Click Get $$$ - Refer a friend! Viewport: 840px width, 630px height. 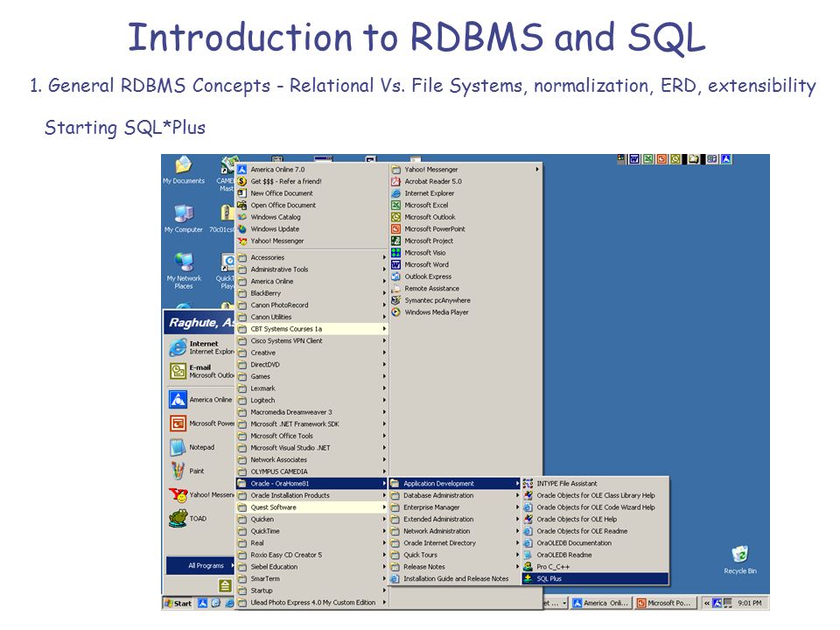click(311, 181)
